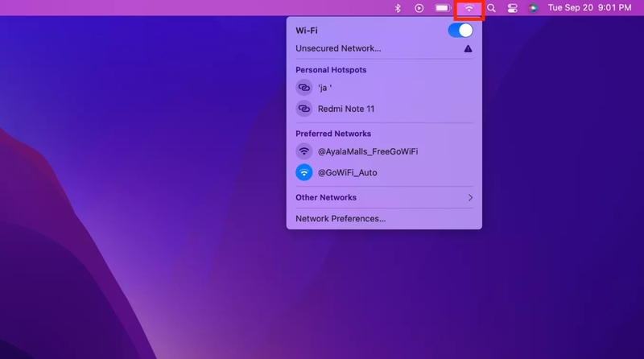Click the battery status icon
The image size is (644, 359).
444,8
